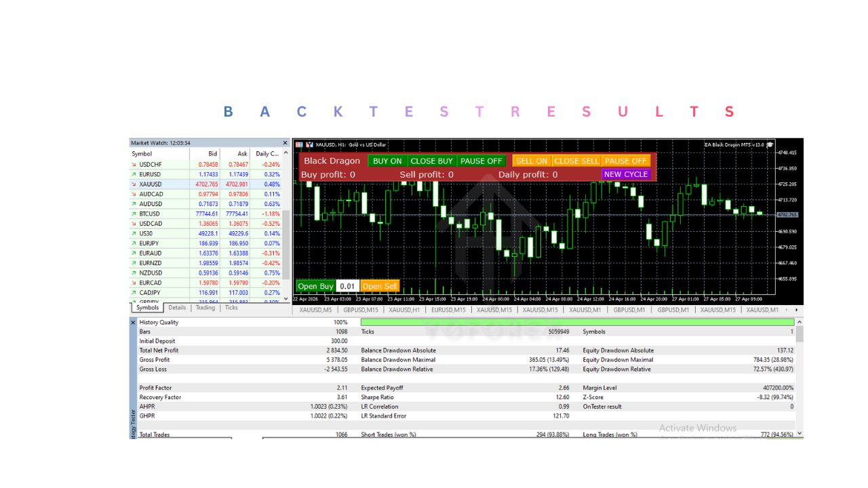Click the down arrow icon beside USDCHF

[x=134, y=165]
